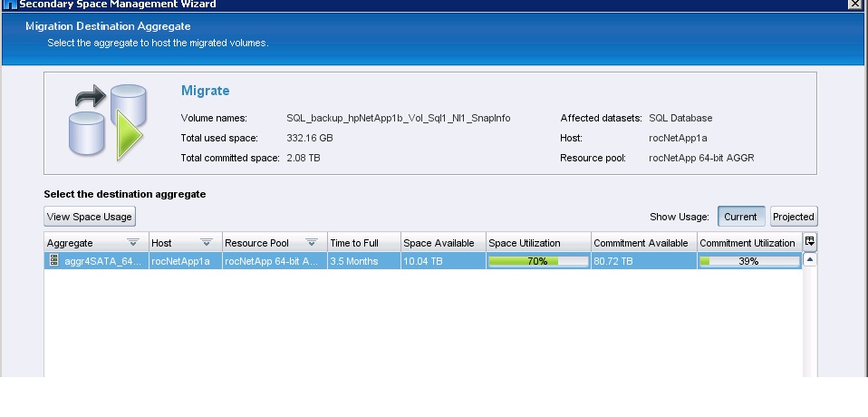Click the wizard app icon in title bar

pos(8,5)
